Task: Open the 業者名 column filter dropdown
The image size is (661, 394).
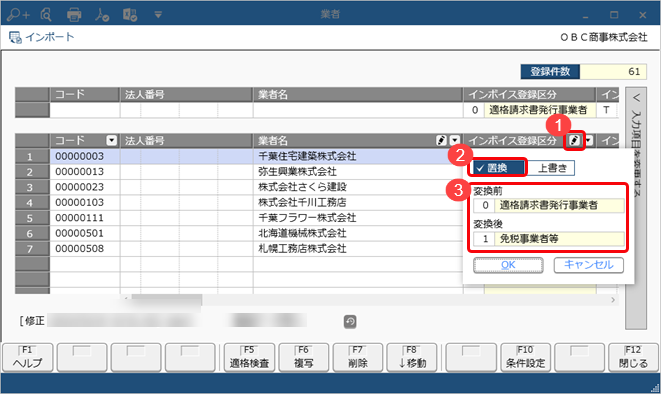Action: click(454, 140)
